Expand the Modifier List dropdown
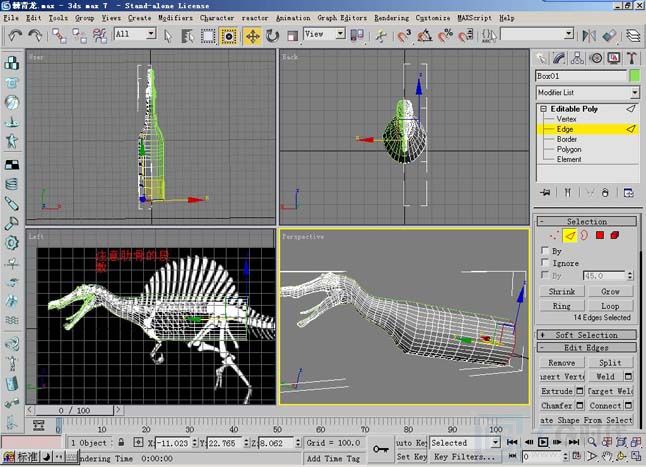Viewport: 646px width, 467px height. [634, 93]
